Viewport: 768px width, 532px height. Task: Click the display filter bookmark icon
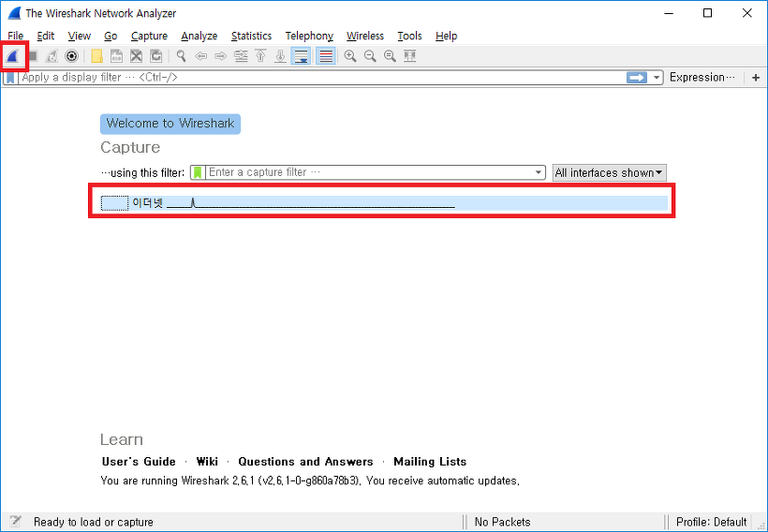(x=10, y=78)
